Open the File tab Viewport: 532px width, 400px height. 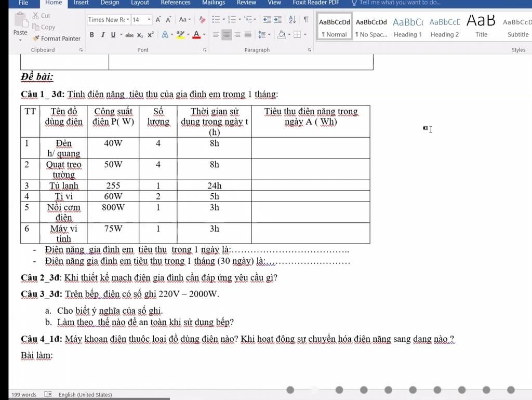pos(23,3)
